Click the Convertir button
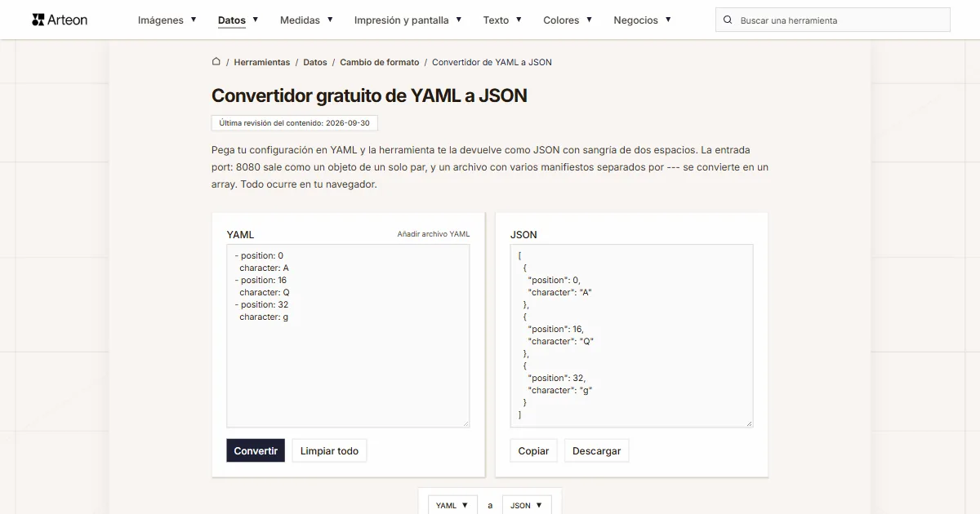The image size is (980, 514). [x=256, y=450]
